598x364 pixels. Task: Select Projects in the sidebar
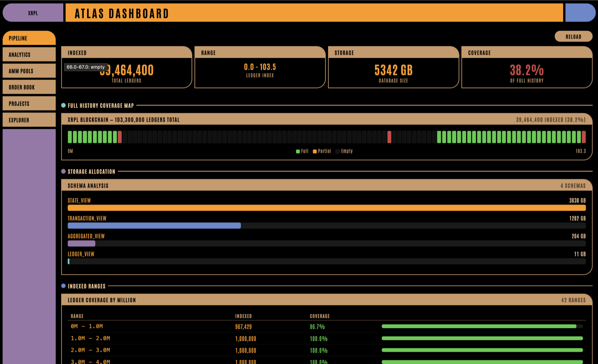(29, 104)
